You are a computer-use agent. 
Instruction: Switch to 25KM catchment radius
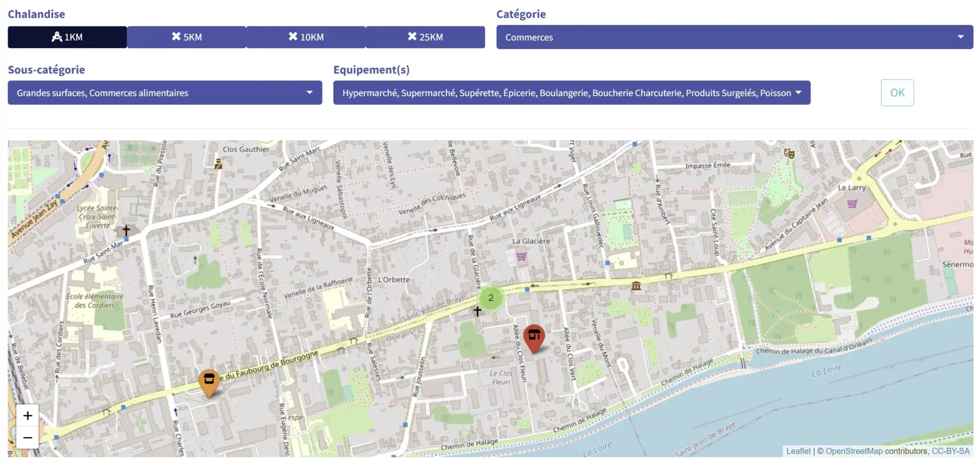pyautogui.click(x=425, y=37)
